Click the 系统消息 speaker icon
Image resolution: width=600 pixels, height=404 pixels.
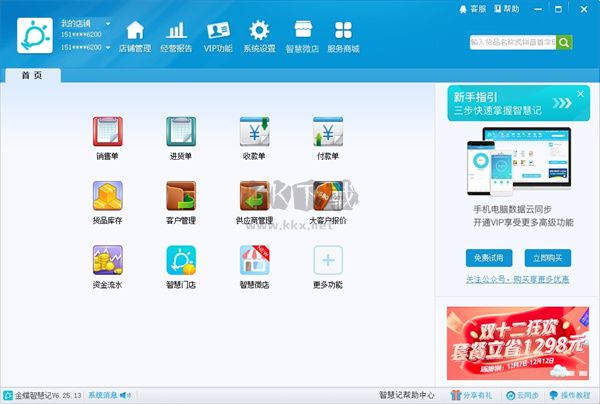125,395
